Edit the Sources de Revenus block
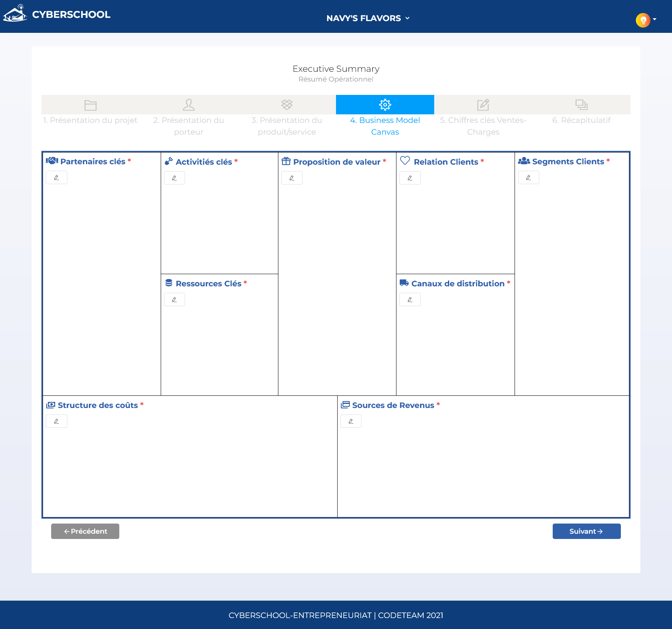Viewport: 672px width, 629px height. (x=351, y=421)
